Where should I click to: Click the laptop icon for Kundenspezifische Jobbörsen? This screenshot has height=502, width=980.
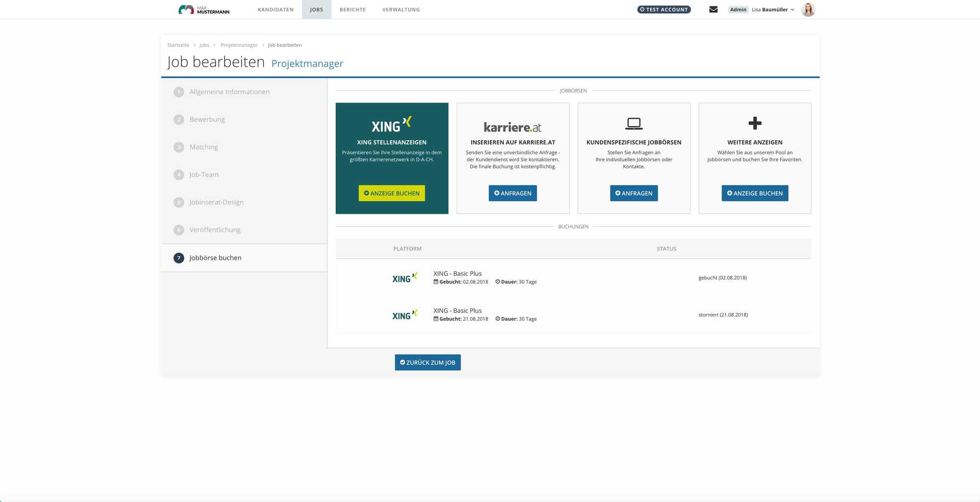(634, 124)
